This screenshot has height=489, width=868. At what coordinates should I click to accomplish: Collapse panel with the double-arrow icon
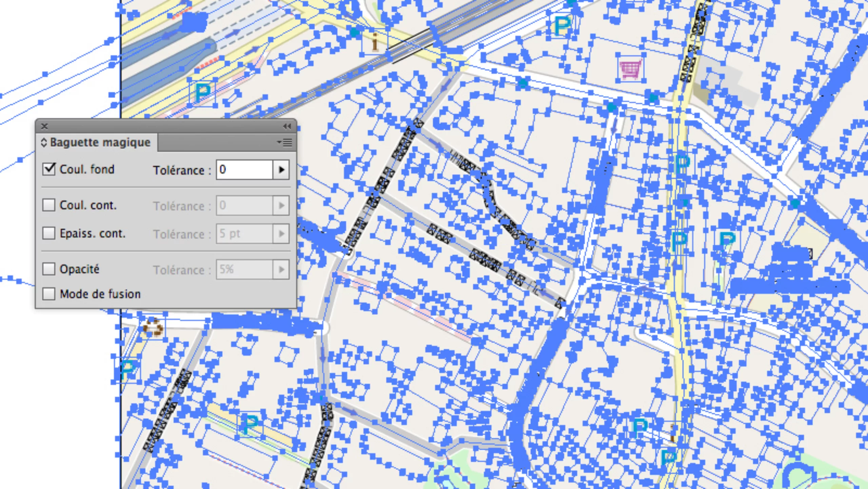(287, 126)
